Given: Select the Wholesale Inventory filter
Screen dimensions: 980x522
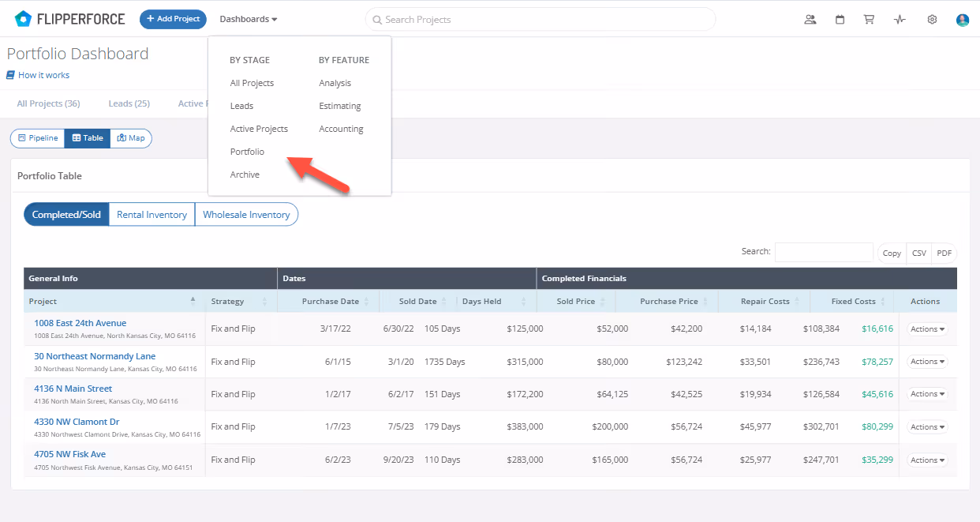Looking at the screenshot, I should tap(246, 215).
